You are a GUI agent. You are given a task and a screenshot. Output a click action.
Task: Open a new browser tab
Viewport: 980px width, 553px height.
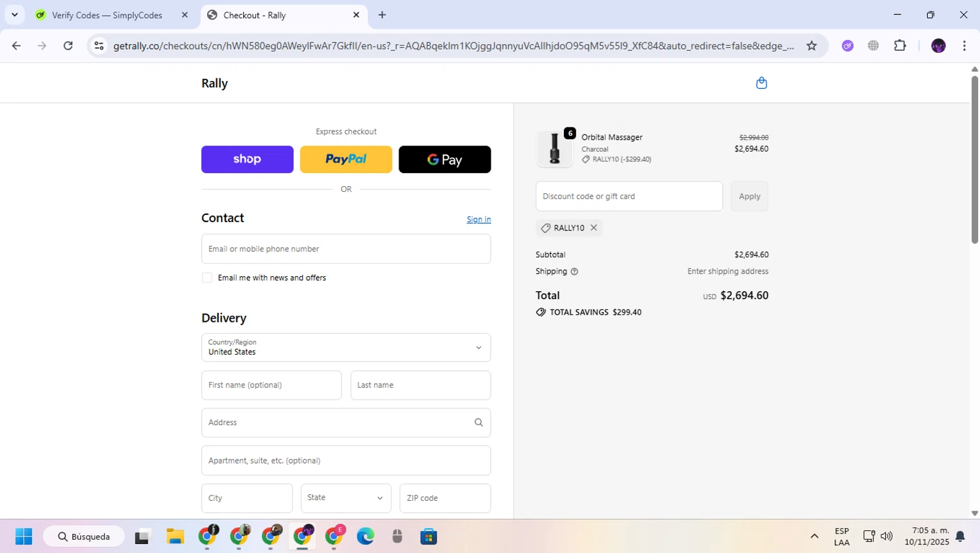click(x=382, y=15)
